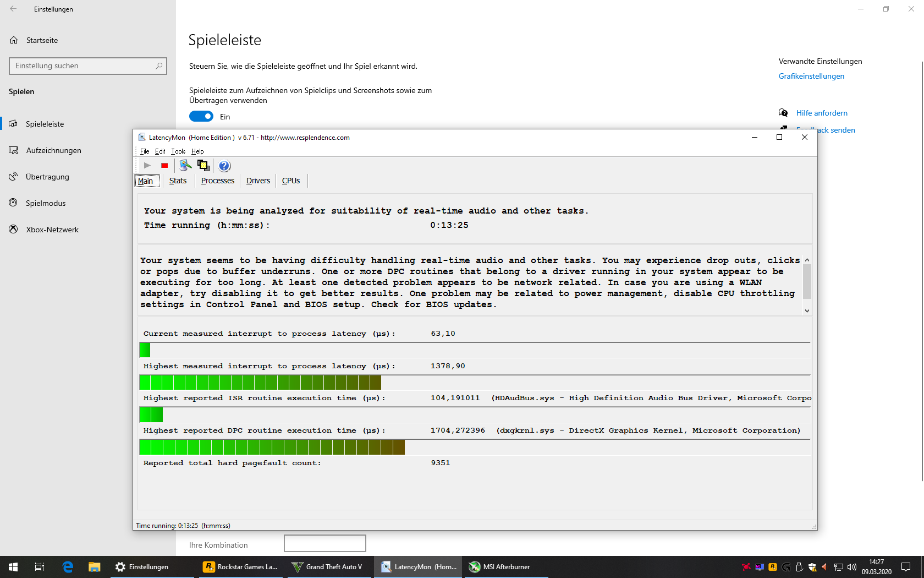Image resolution: width=924 pixels, height=578 pixels.
Task: Click the safely remove hardware USB tray icon
Action: [x=799, y=567]
